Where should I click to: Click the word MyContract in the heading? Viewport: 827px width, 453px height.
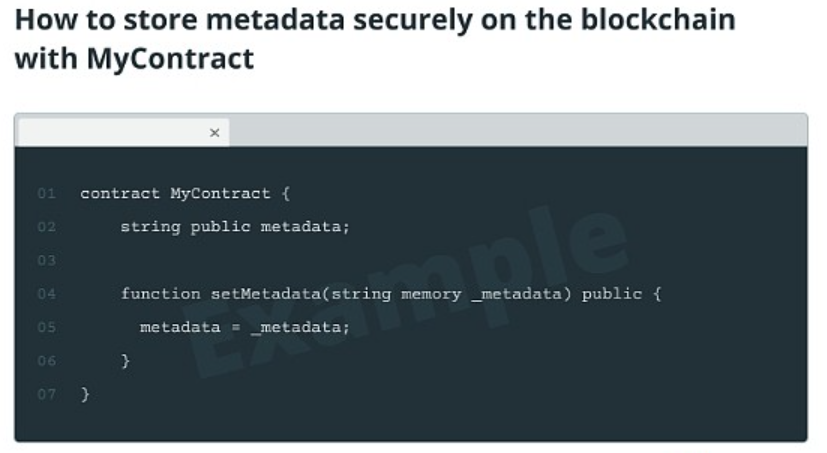170,58
